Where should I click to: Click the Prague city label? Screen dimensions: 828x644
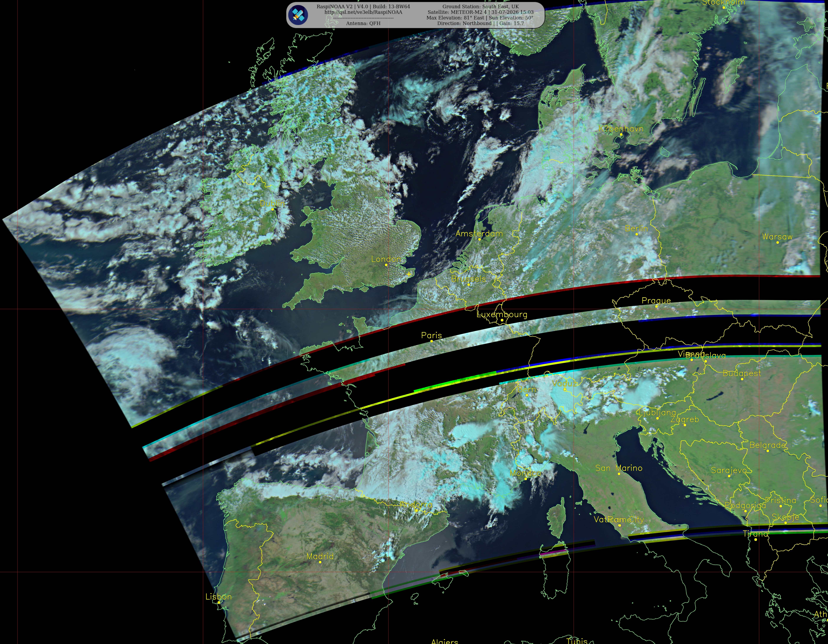tap(656, 301)
